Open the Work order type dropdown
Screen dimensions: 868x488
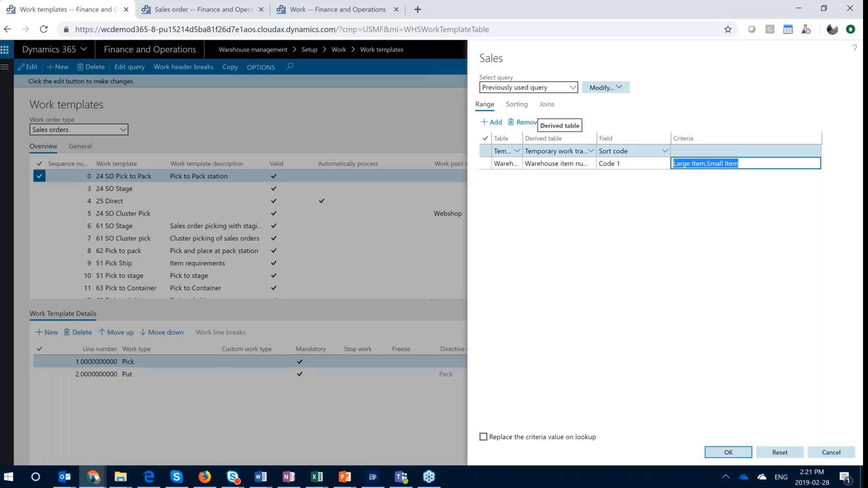point(123,130)
